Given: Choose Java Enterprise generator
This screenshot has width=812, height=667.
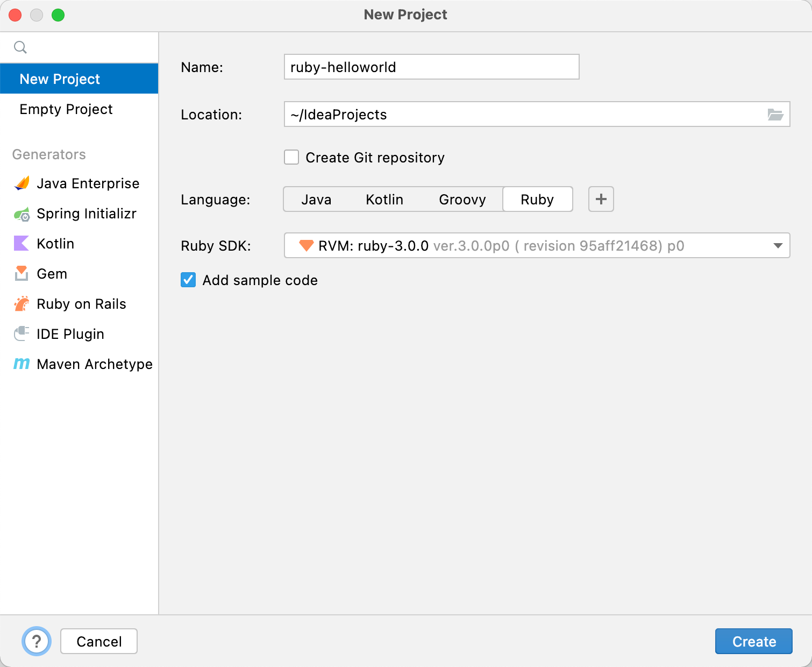Looking at the screenshot, I should 79,183.
